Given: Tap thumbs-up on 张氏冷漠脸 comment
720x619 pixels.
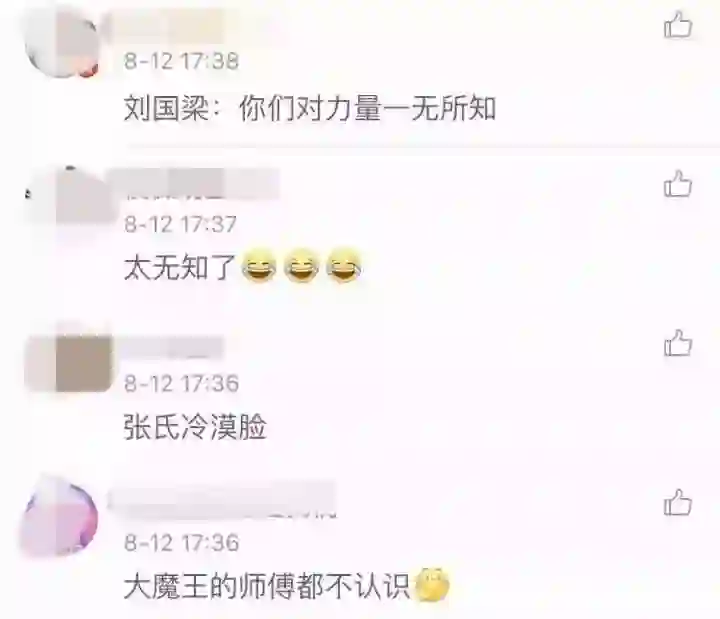Looking at the screenshot, I should click(x=678, y=343).
